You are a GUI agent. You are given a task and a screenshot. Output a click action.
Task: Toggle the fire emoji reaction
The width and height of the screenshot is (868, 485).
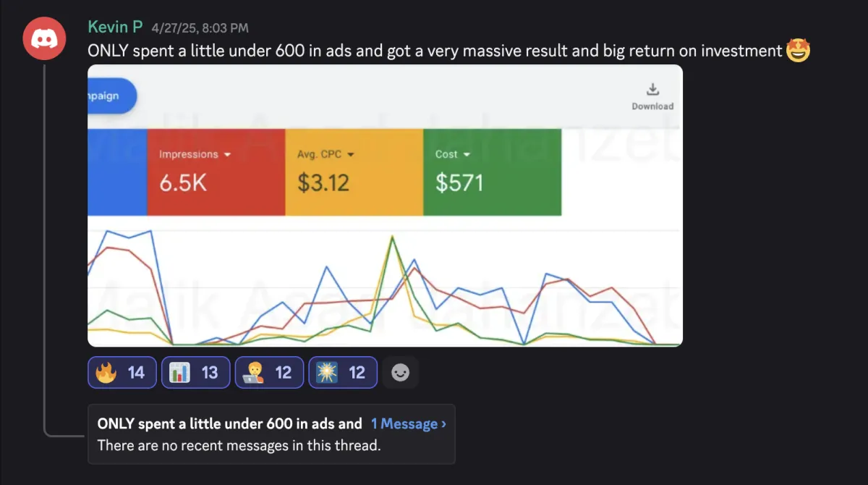click(122, 372)
